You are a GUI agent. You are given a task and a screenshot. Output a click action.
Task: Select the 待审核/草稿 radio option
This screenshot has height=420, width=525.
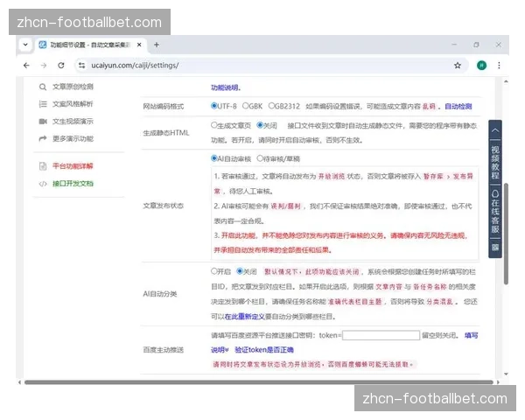coord(260,158)
